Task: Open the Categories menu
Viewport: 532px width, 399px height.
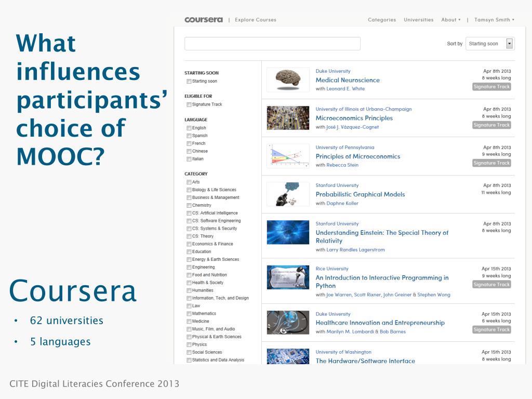Action: 382,20
